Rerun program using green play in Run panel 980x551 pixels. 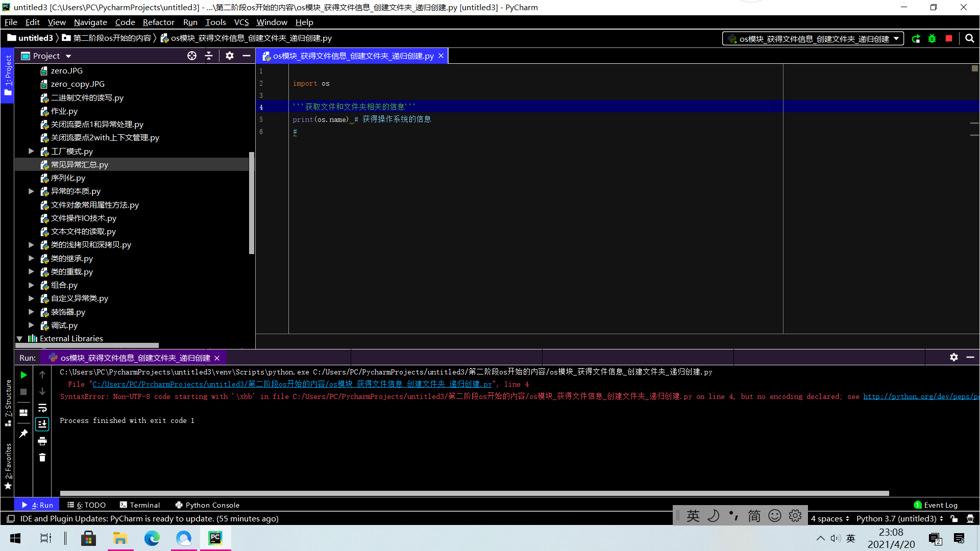click(x=23, y=375)
